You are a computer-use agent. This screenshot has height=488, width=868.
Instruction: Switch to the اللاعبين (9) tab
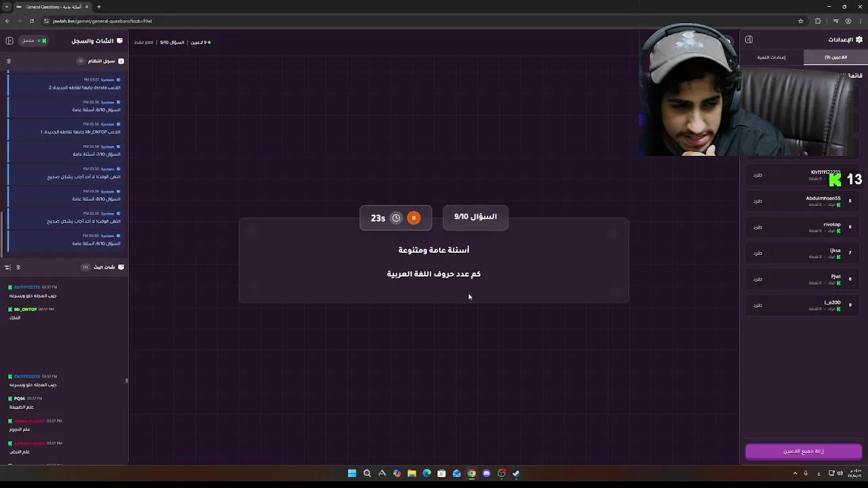[835, 57]
